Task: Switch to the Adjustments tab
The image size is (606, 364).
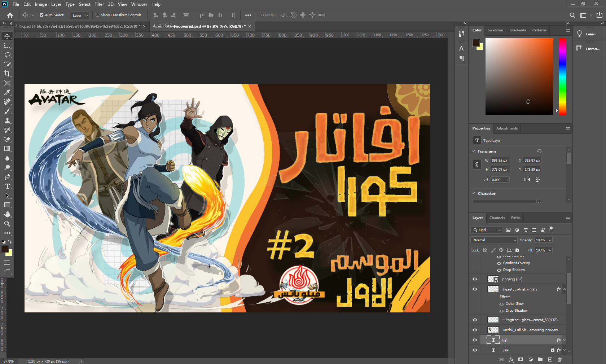Action: [x=507, y=128]
